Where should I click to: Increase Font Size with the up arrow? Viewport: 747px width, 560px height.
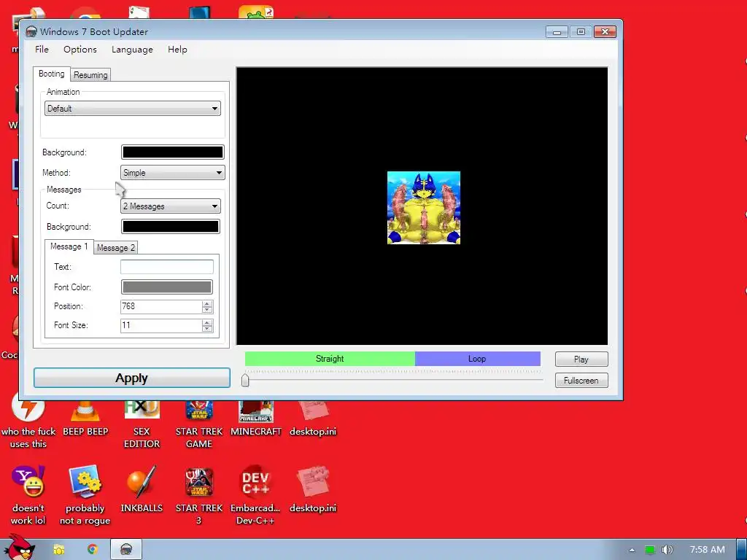(x=207, y=322)
